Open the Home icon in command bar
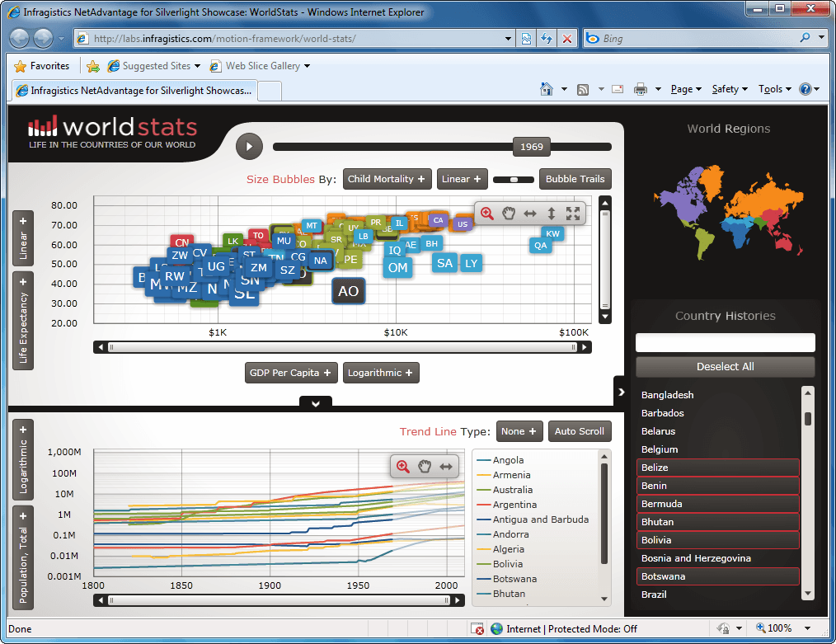The width and height of the screenshot is (836, 644). pos(547,89)
